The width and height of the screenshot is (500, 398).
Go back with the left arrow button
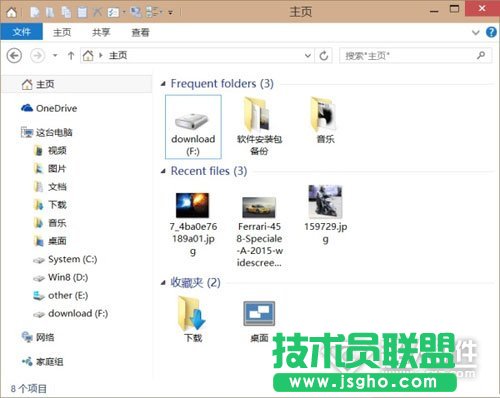pos(14,55)
